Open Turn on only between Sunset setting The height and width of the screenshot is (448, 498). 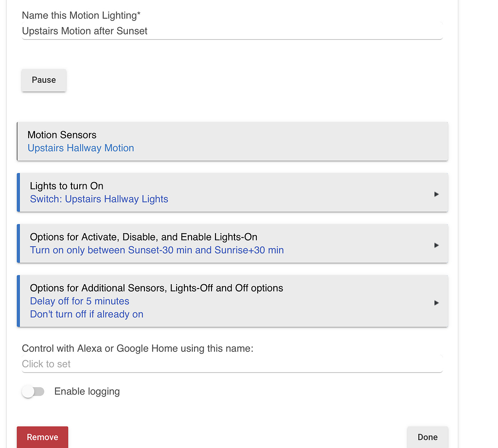(x=157, y=250)
